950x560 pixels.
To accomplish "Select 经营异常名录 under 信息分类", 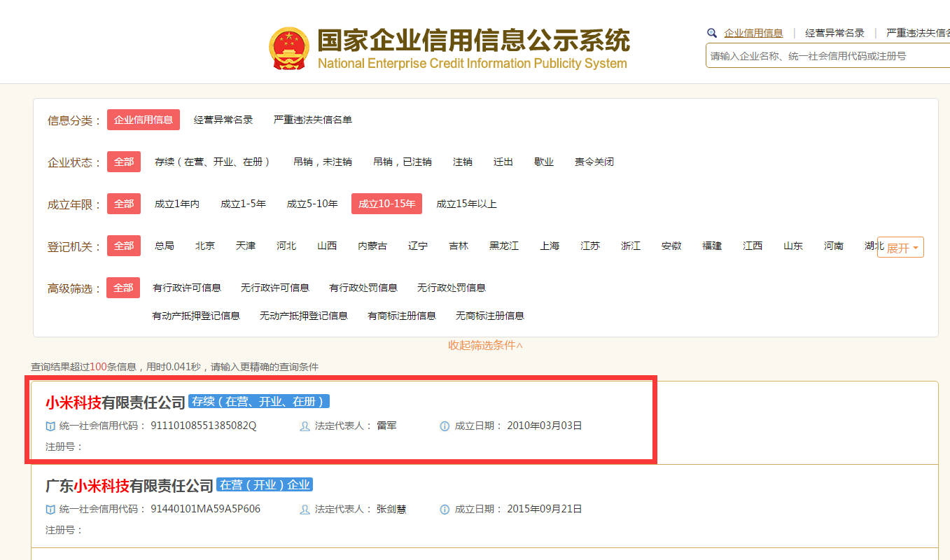I will point(223,120).
